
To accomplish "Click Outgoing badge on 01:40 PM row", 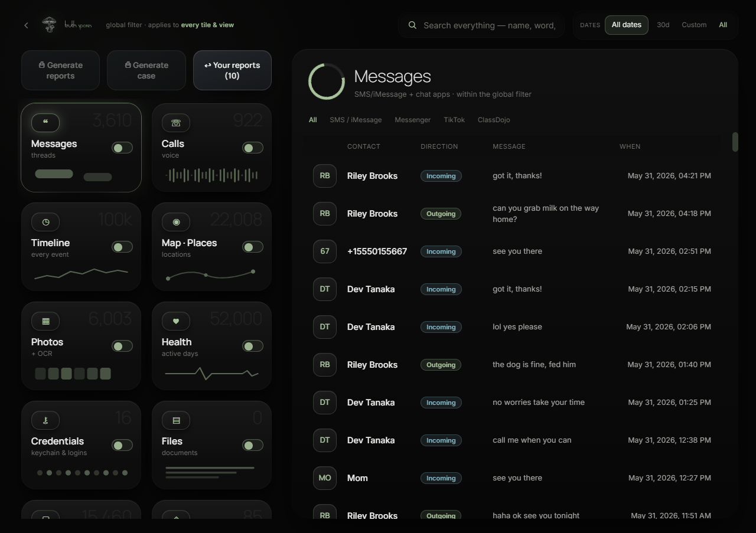I will click(441, 365).
